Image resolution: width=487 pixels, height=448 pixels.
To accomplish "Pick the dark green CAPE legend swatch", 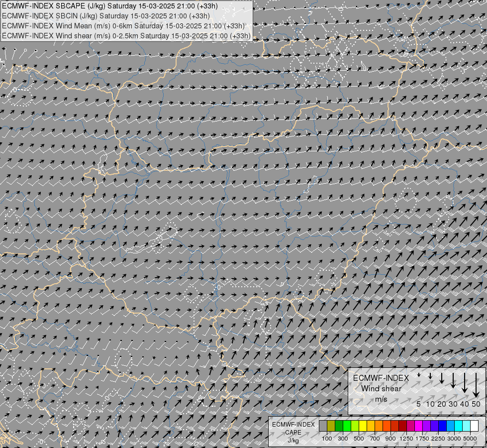I will (x=339, y=426).
